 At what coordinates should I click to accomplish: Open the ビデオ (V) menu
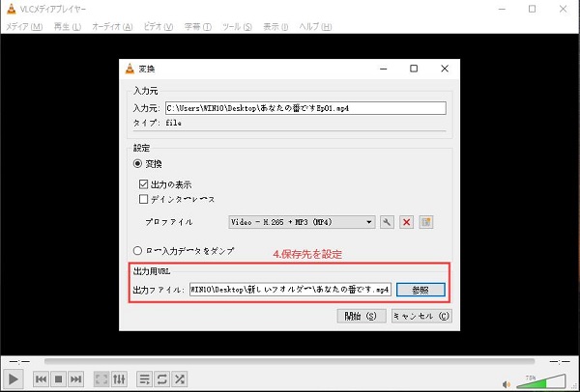158,27
